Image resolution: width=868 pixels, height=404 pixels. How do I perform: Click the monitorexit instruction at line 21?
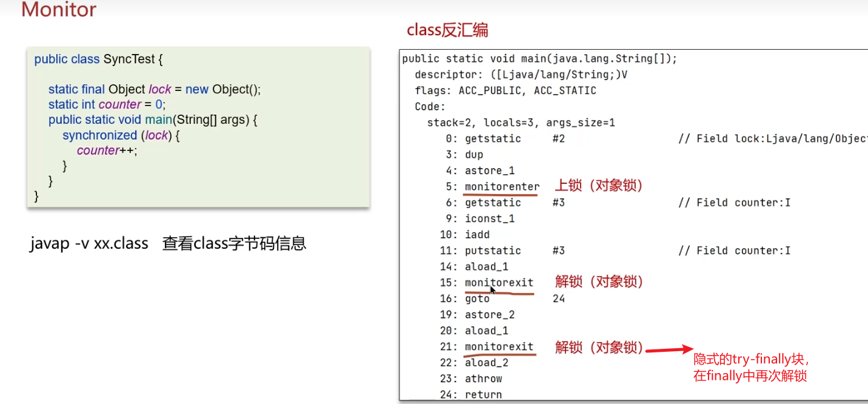pyautogui.click(x=499, y=347)
